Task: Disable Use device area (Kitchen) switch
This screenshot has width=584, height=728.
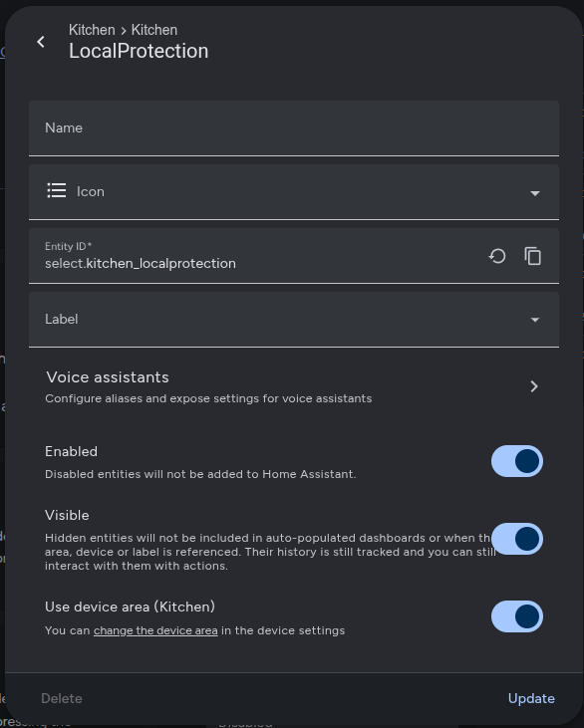Action: pos(516,616)
